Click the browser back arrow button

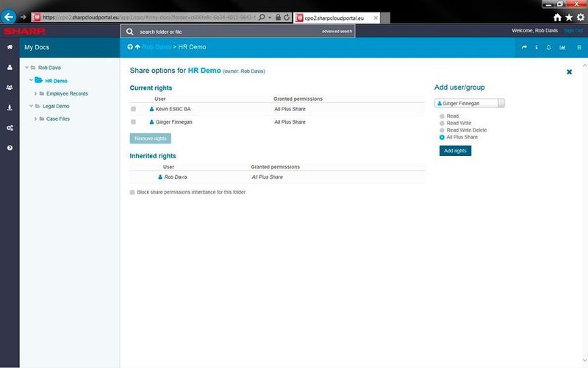coord(8,17)
